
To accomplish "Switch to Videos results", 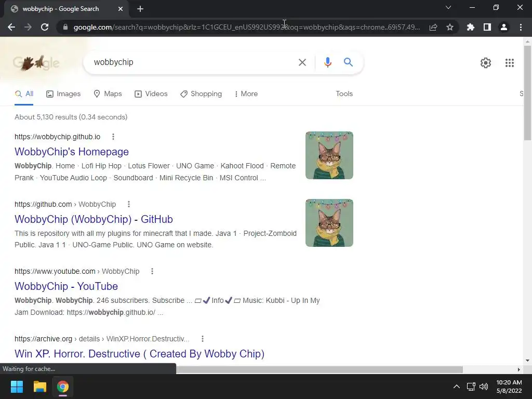I will (x=151, y=94).
